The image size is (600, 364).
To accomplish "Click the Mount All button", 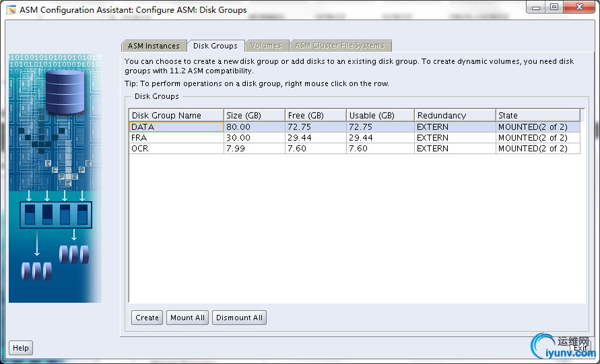I will (x=187, y=318).
